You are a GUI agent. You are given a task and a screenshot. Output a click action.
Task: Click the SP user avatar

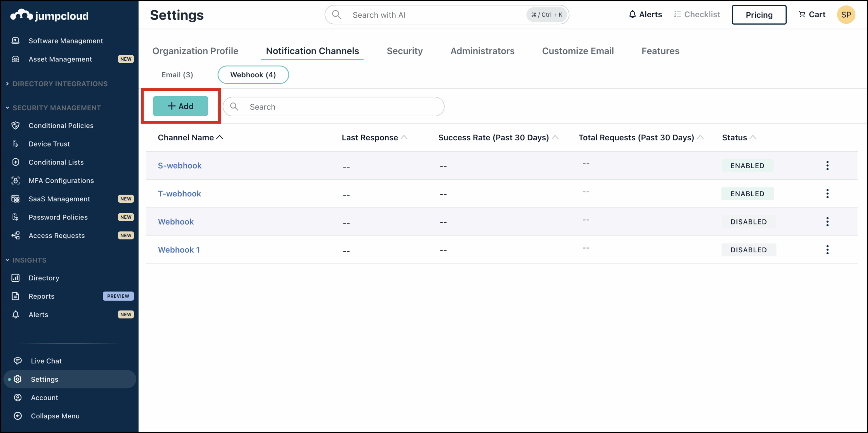click(846, 15)
